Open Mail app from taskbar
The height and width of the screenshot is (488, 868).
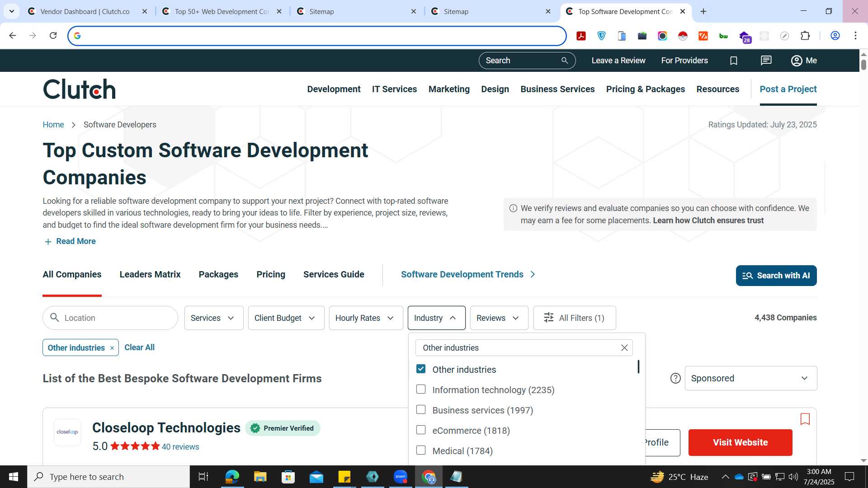(316, 477)
